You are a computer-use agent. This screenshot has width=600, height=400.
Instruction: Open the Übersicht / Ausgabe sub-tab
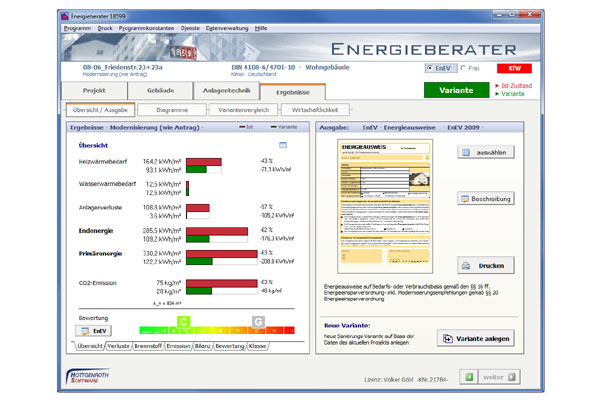pos(100,110)
